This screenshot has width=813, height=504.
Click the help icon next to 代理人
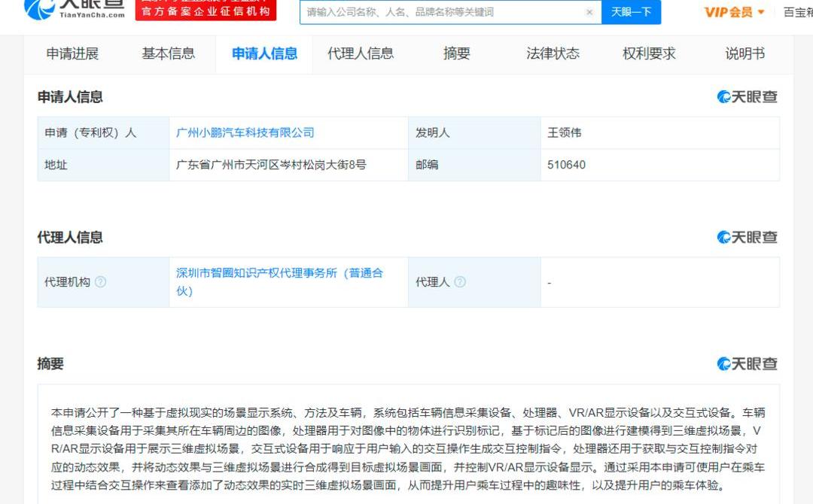[x=460, y=282]
